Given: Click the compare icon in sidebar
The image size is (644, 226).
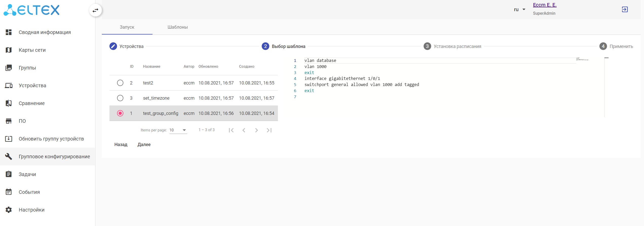Looking at the screenshot, I should tap(9, 103).
